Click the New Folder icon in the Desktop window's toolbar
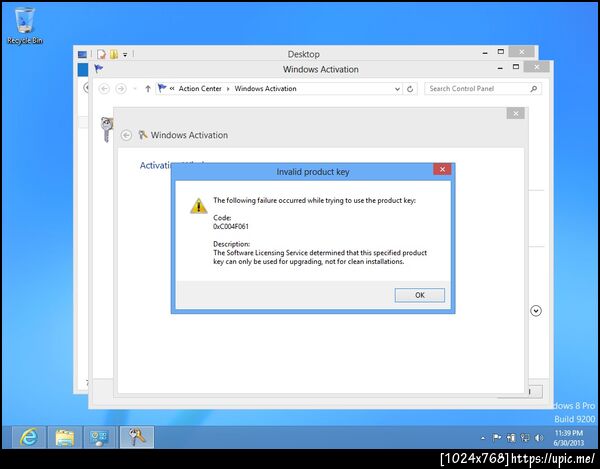Viewport: 600px width, 469px height. 114,54
